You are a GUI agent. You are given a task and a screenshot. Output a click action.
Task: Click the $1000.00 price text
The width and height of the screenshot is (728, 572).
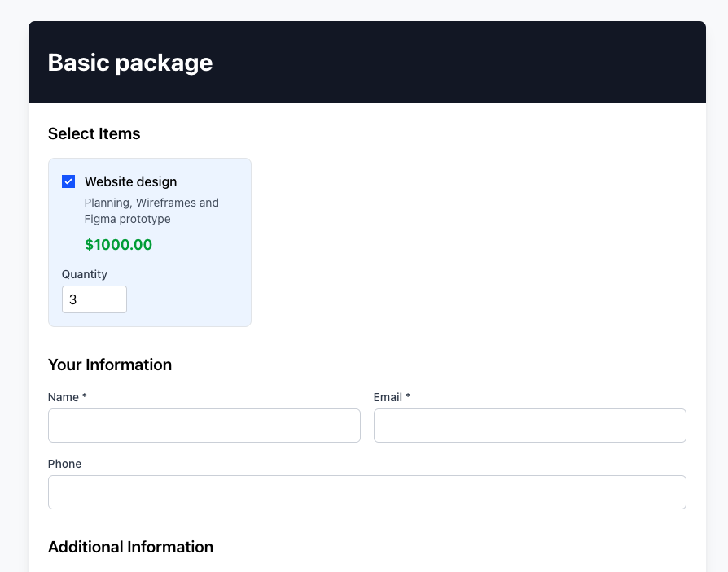118,244
